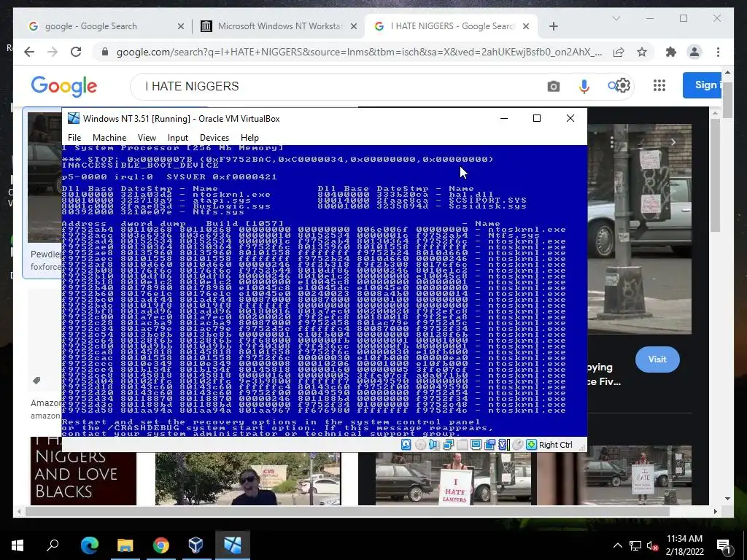Open the Devices menu in VirtualBox
This screenshot has height=560, width=747.
[x=214, y=138]
